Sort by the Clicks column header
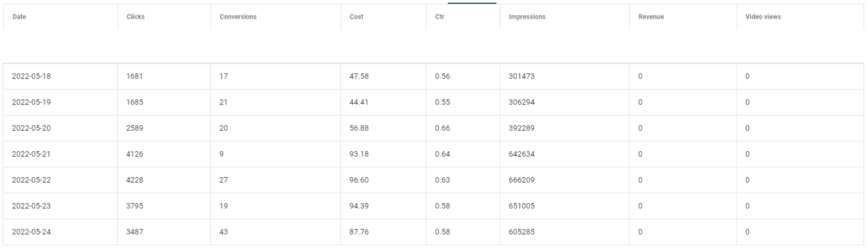The image size is (868, 248). tap(136, 17)
